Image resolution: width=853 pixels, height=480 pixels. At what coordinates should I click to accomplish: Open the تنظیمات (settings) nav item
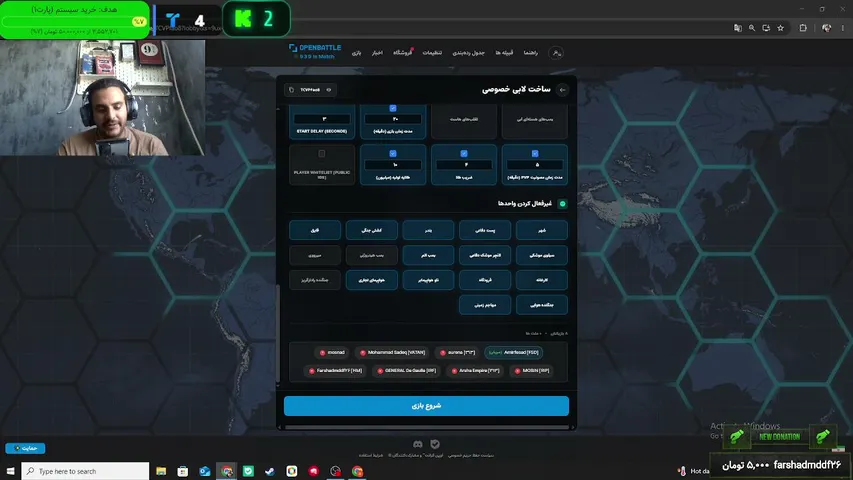[432, 53]
